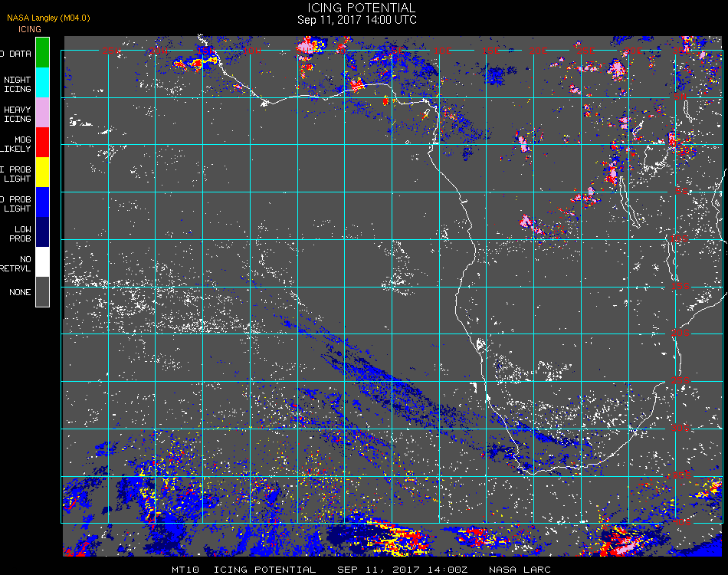Viewport: 728px width, 575px height.
Task: Click the '10S' latitude label
Action: coord(679,238)
